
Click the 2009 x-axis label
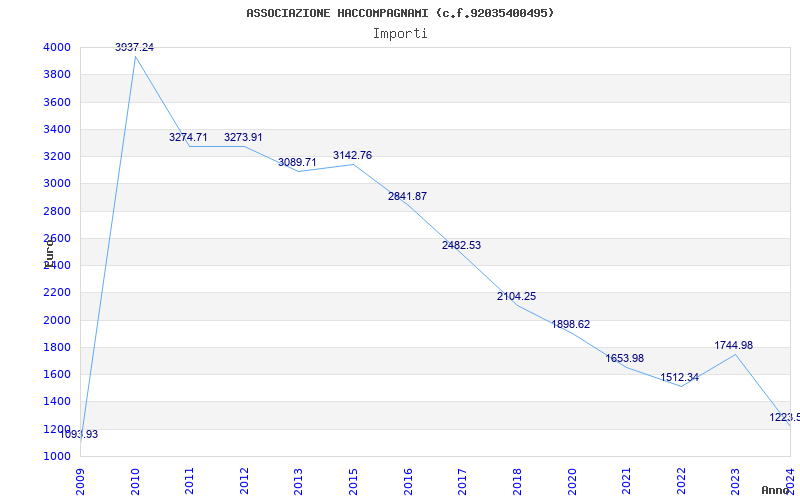pyautogui.click(x=80, y=482)
